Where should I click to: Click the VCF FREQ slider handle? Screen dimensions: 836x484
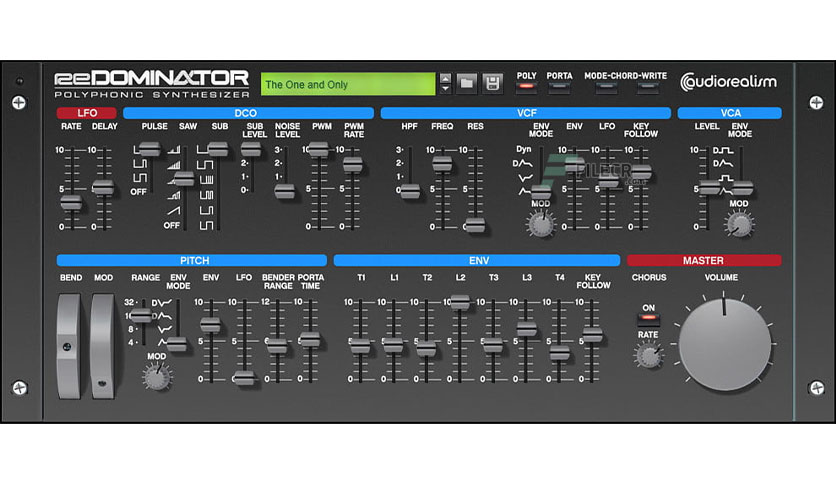(x=442, y=164)
